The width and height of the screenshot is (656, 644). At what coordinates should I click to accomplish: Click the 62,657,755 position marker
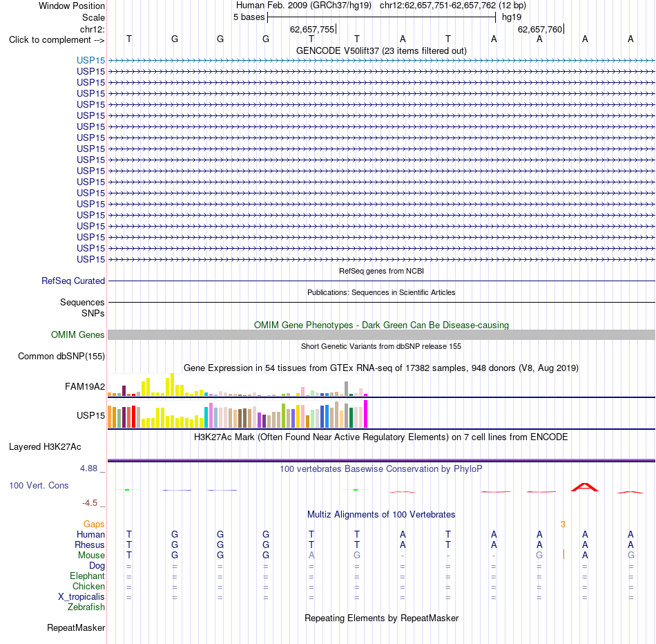[x=313, y=29]
